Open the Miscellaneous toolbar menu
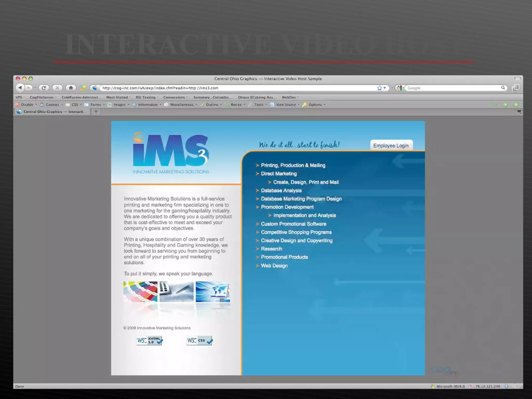The image size is (532, 399). click(181, 105)
